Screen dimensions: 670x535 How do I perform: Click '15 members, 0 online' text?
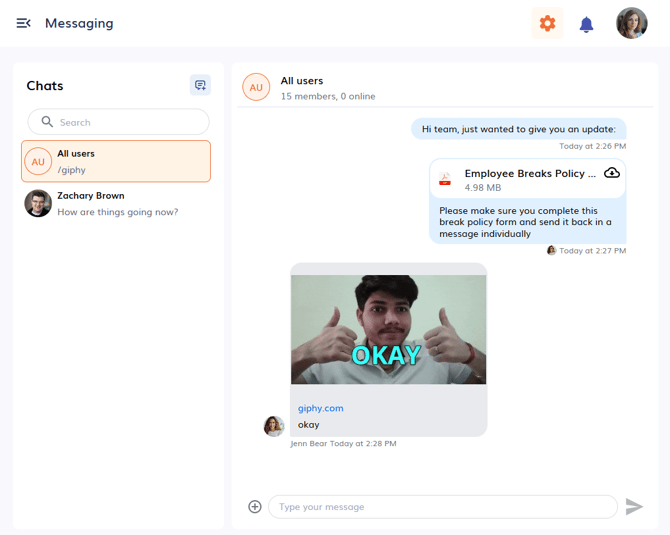[x=328, y=96]
